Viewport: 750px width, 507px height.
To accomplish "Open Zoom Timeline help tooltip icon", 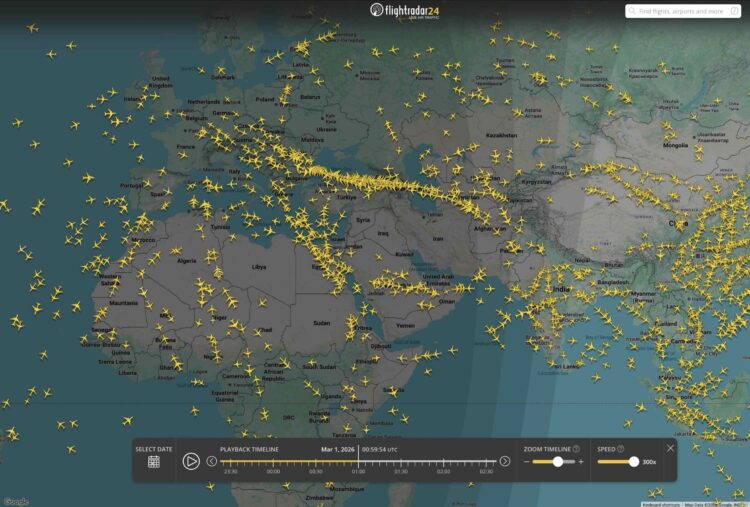I will (x=576, y=449).
